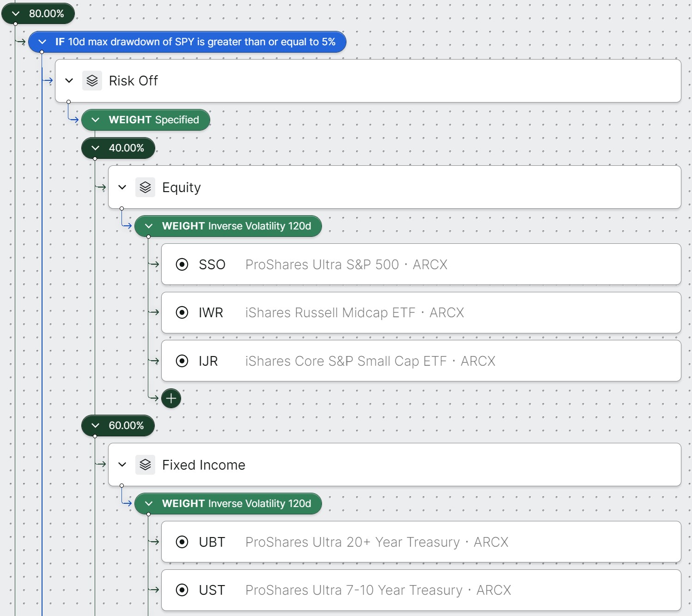692x616 pixels.
Task: Click the Equity group layers icon
Action: click(145, 187)
